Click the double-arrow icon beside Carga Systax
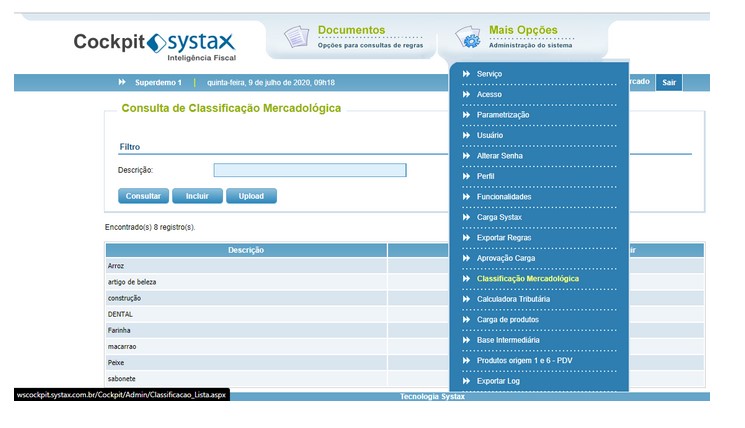This screenshot has width=745, height=428. (466, 217)
